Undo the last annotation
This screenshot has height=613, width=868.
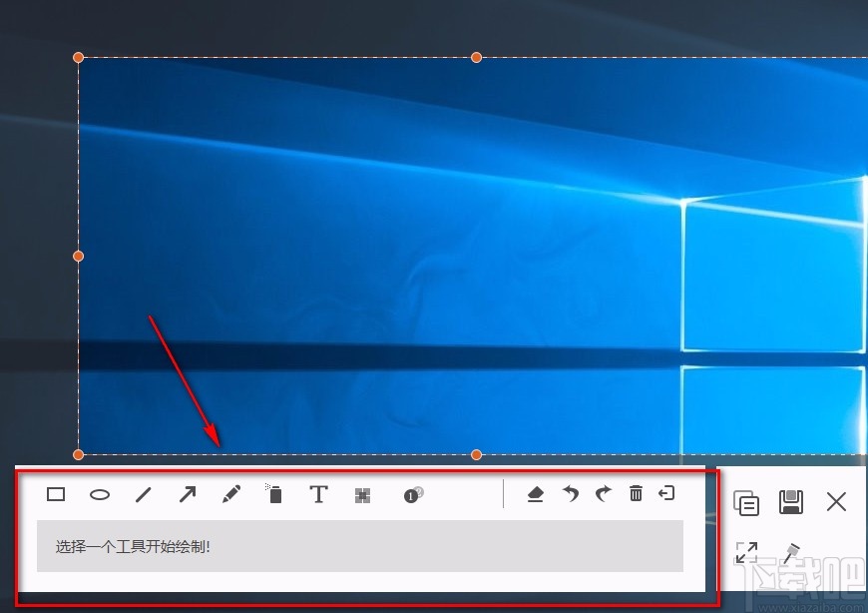(569, 493)
